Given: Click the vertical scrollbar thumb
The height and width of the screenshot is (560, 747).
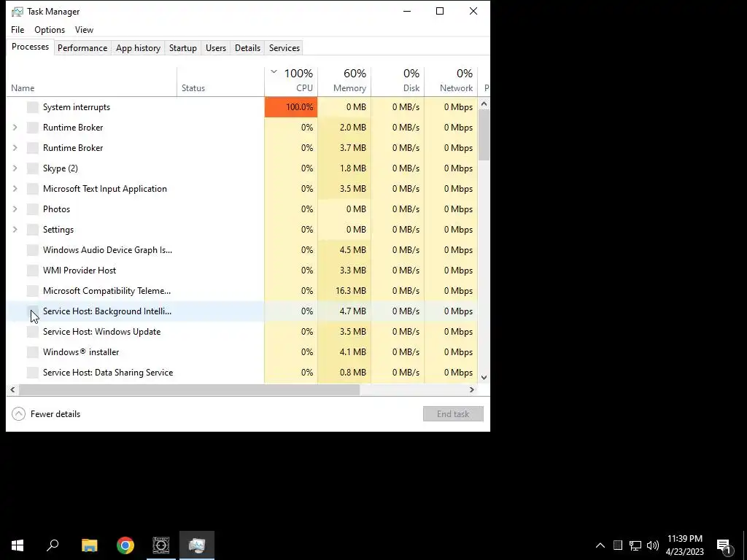Looking at the screenshot, I should (x=484, y=135).
